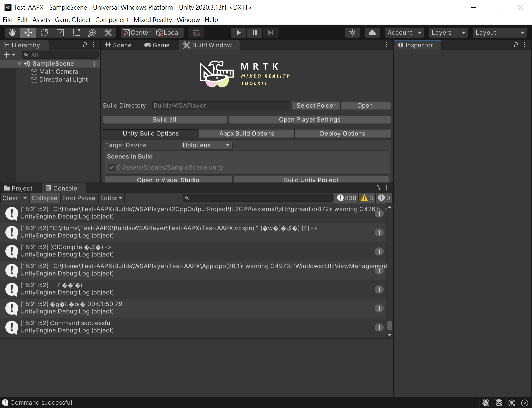Screen dimensions: 532x408
Task: Clear the console log
Action: [x=10, y=198]
